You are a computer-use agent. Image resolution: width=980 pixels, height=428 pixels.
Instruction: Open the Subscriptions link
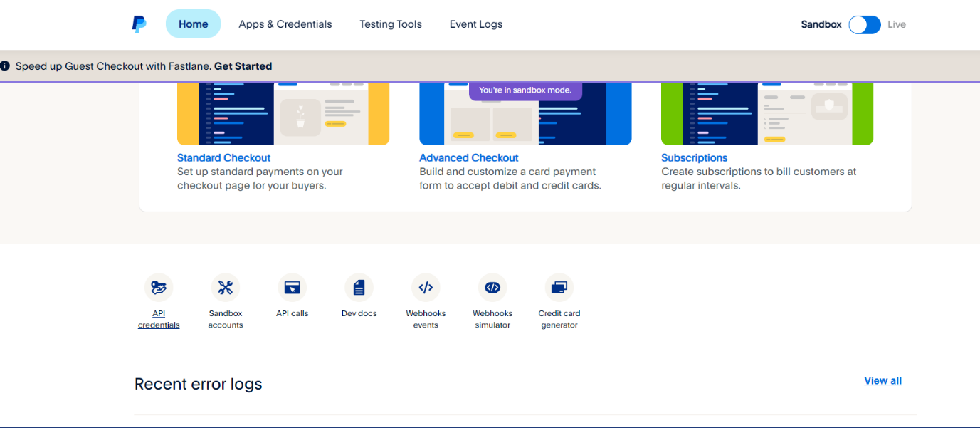pyautogui.click(x=695, y=158)
